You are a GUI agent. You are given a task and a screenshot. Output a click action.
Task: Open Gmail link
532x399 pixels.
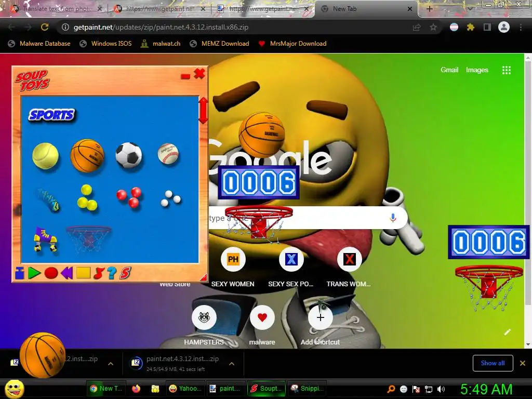449,70
